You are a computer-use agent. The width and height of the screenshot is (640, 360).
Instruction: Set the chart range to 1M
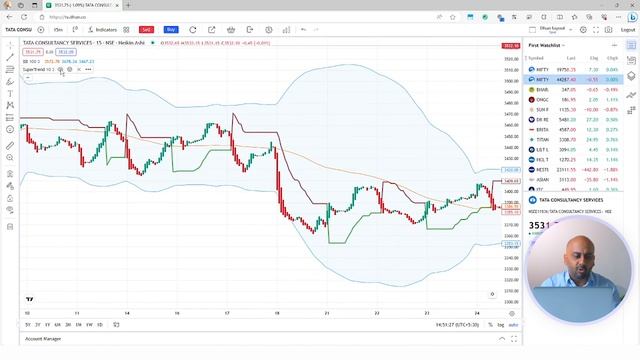coord(78,325)
